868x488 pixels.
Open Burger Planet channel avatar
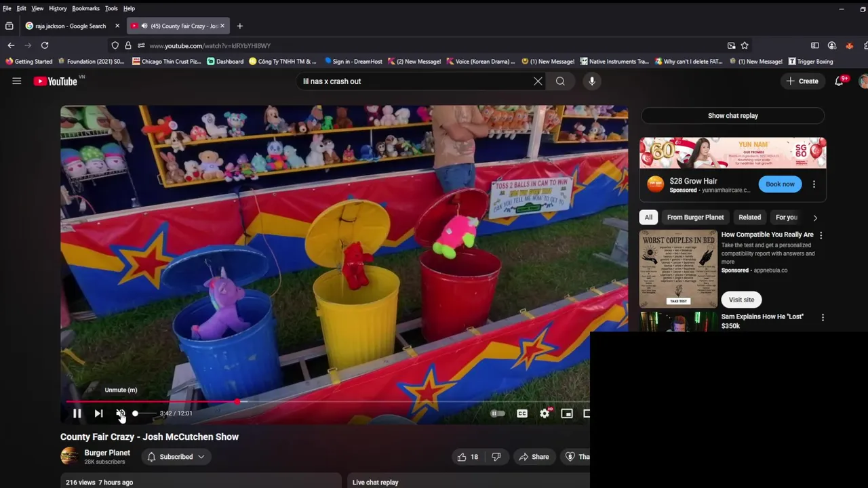pyautogui.click(x=69, y=457)
